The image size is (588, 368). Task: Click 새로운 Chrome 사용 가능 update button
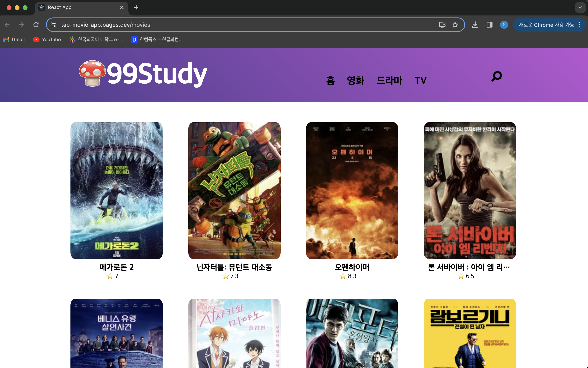coord(546,25)
